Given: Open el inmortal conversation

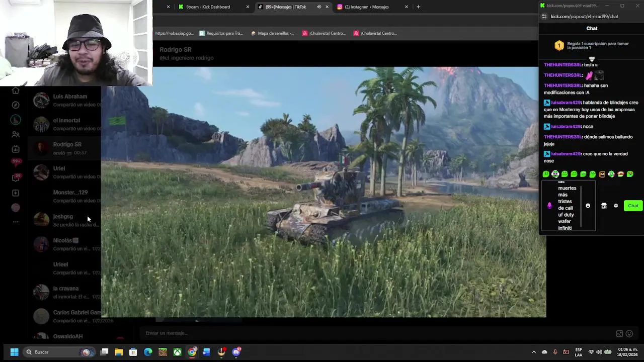Looking at the screenshot, I should pyautogui.click(x=64, y=124).
